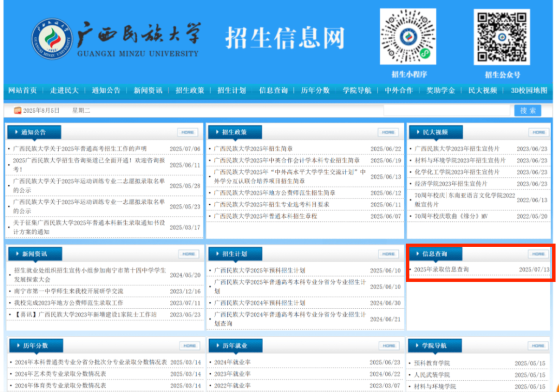
Task: Go to 通知公告 in the top navigation
Action: [x=106, y=91]
